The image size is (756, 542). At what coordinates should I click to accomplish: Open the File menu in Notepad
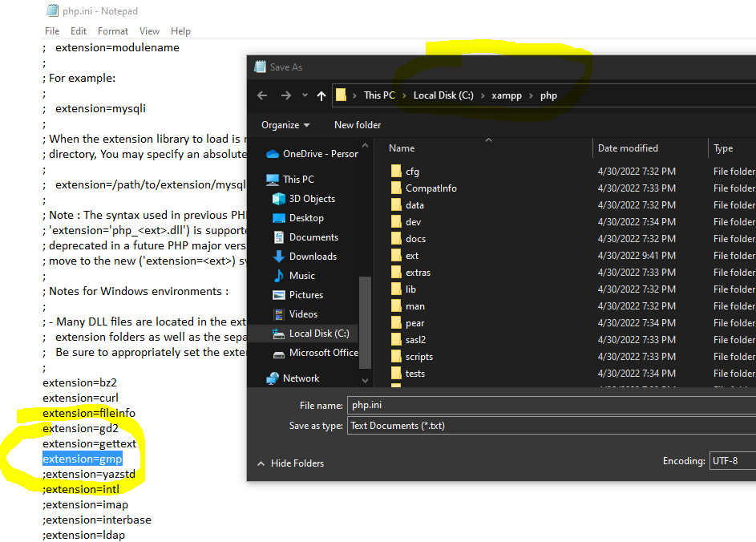click(x=52, y=31)
